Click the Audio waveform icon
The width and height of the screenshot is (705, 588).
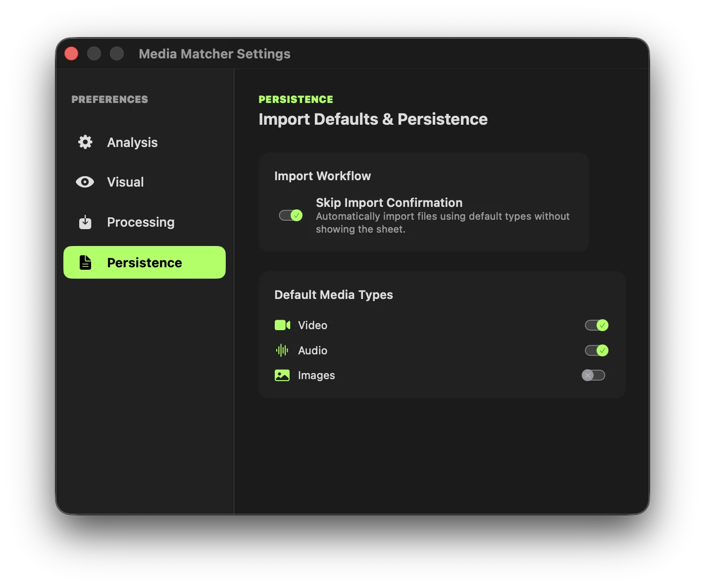(282, 350)
